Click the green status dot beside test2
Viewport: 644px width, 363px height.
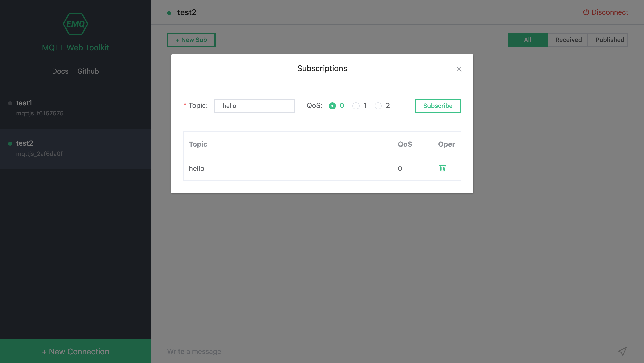[x=10, y=143]
